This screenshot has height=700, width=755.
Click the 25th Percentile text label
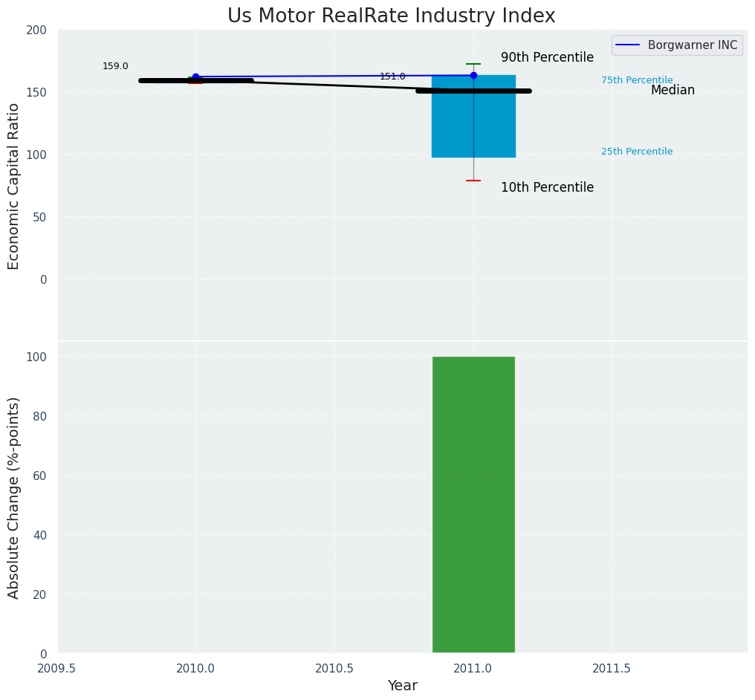pyautogui.click(x=636, y=152)
